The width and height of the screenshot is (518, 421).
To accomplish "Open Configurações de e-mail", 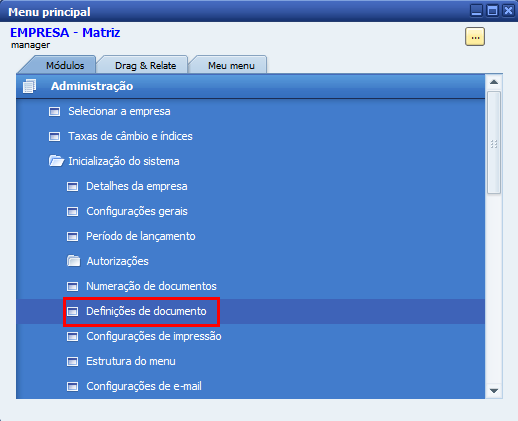I will click(x=144, y=386).
